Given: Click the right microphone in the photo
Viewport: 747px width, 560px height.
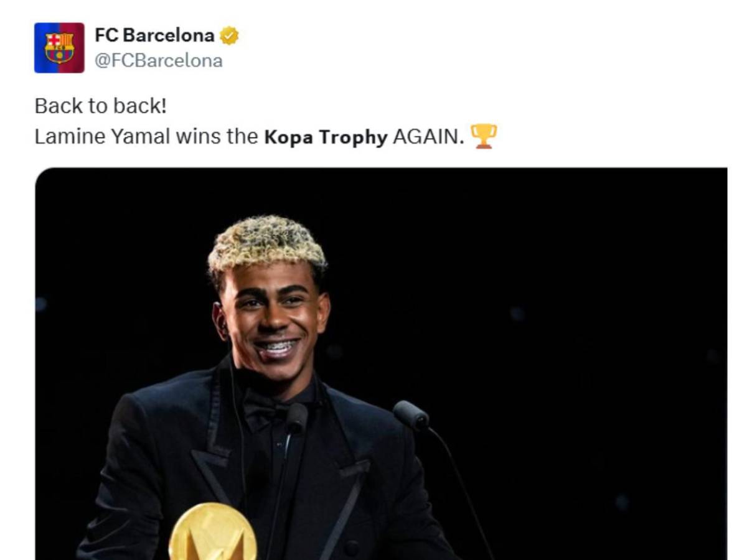Looking at the screenshot, I should pos(410,415).
